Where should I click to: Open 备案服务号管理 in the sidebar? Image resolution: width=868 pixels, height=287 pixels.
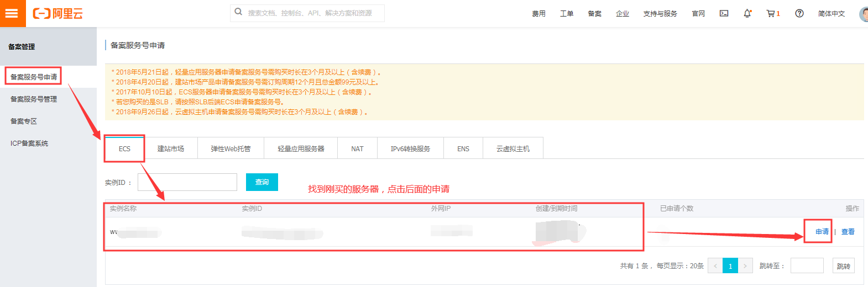(x=34, y=99)
